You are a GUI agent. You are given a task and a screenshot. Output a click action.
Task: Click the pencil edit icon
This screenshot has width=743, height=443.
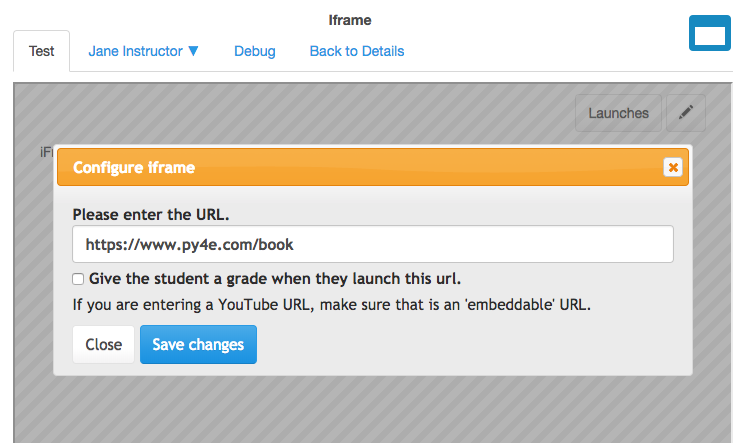pyautogui.click(x=685, y=113)
